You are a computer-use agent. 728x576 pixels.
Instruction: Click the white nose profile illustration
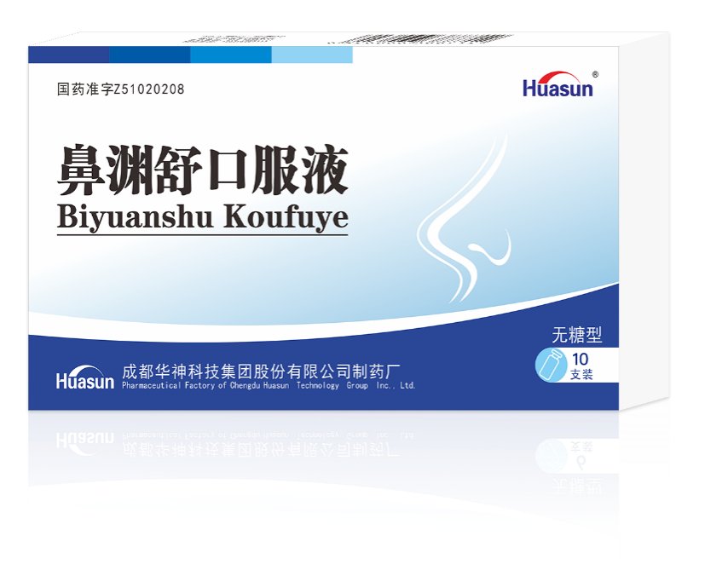(x=465, y=218)
